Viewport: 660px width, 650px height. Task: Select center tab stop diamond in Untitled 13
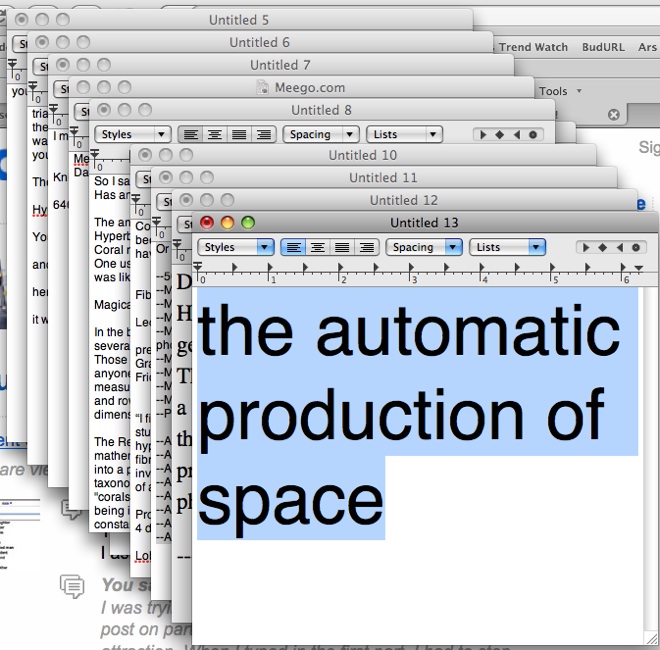tap(603, 247)
